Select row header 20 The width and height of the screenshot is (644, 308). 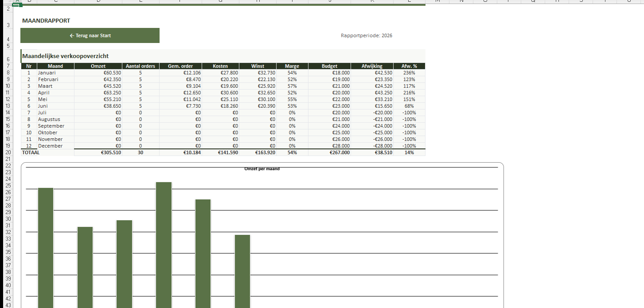8,152
